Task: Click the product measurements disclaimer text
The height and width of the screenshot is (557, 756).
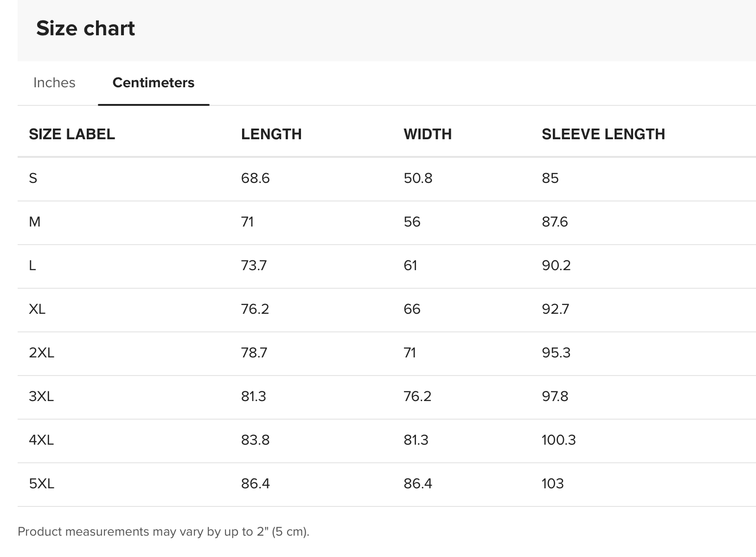Action: pyautogui.click(x=163, y=531)
